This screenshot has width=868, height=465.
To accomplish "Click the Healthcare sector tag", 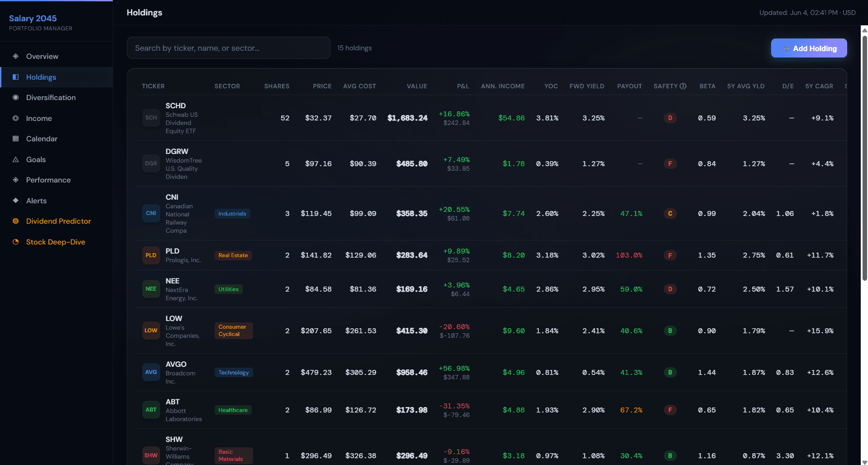I will tap(233, 410).
